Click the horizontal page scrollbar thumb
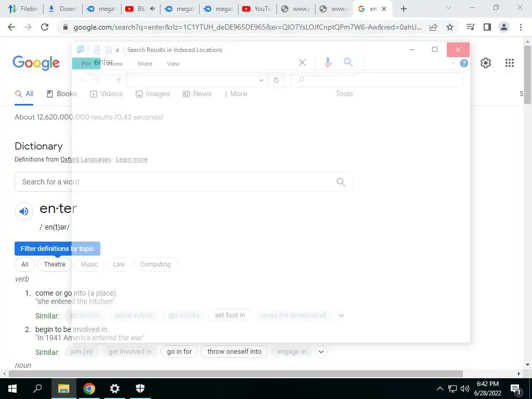 click(x=236, y=374)
